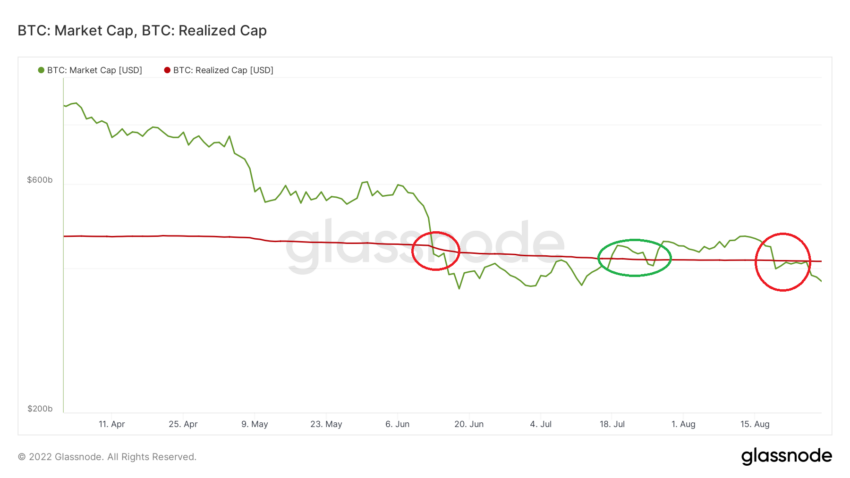Select the 9. May date label
Viewport: 850px width, 478px height.
pyautogui.click(x=254, y=424)
